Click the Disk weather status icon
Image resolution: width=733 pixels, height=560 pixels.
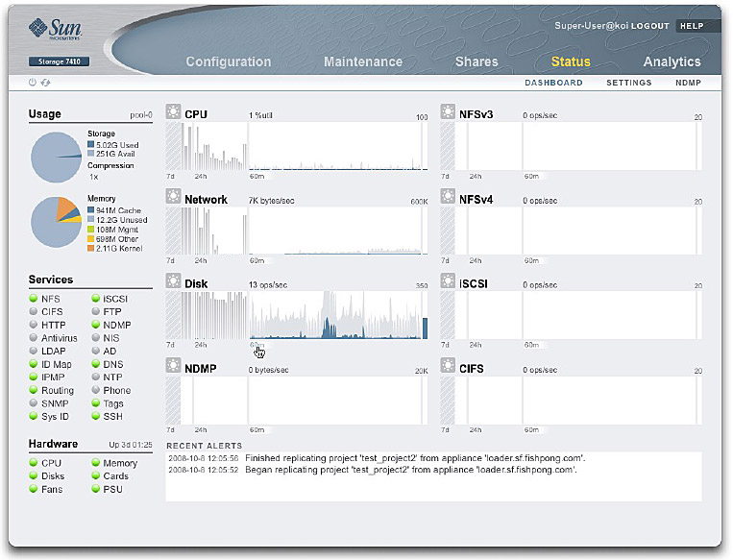(x=173, y=282)
